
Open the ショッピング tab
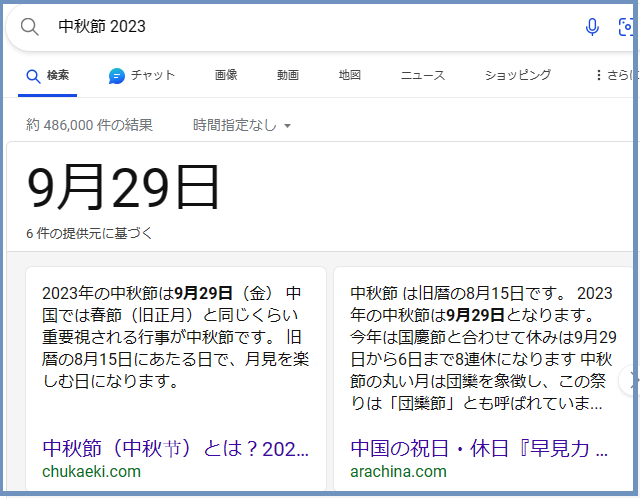pos(518,75)
